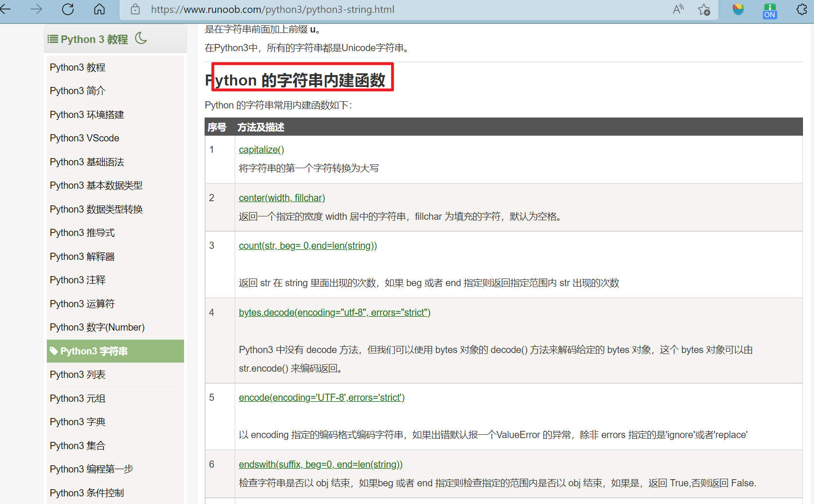Open the capitalize() method link

261,149
